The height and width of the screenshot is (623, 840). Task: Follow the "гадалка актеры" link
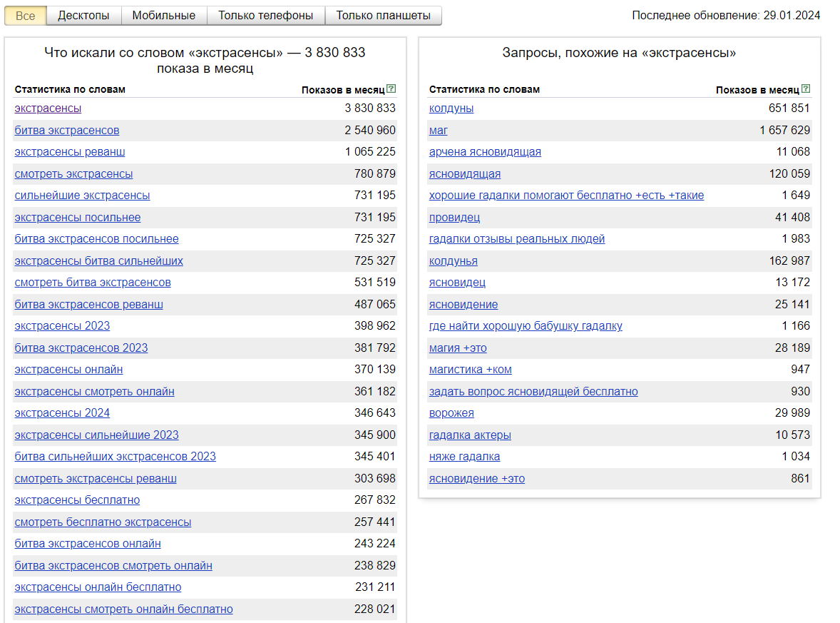tap(470, 435)
